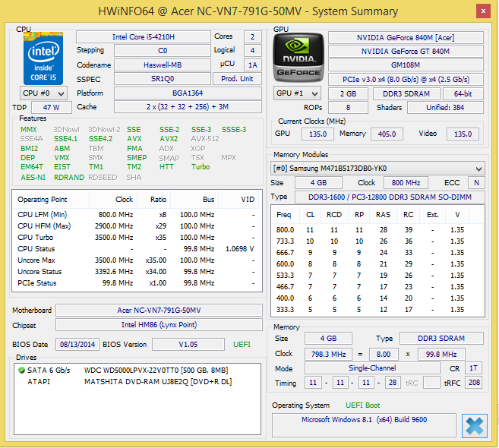Click the Microsoft Windows 8.1 (x64) Build 9600 field
Screen dimensions: 499x448
click(x=364, y=424)
